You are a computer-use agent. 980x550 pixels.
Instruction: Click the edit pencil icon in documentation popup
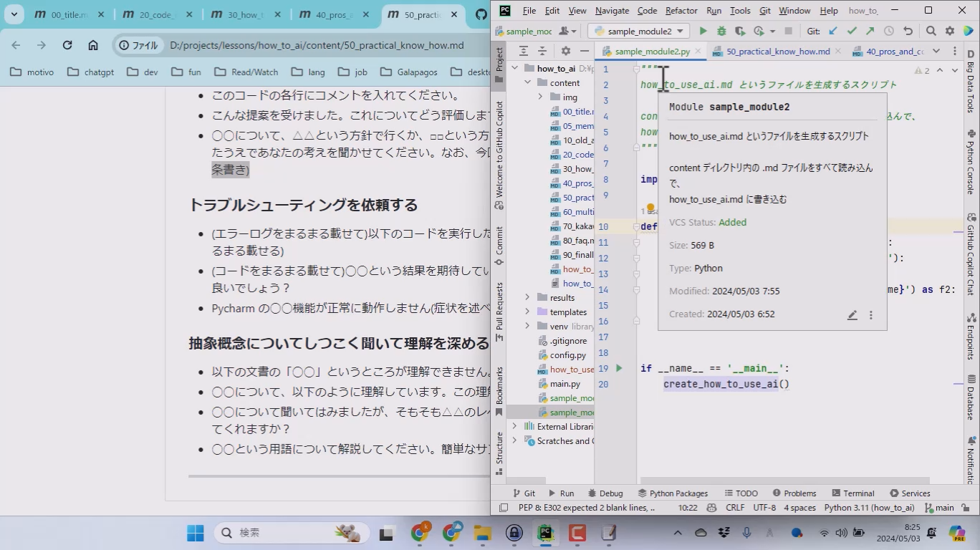pyautogui.click(x=852, y=315)
